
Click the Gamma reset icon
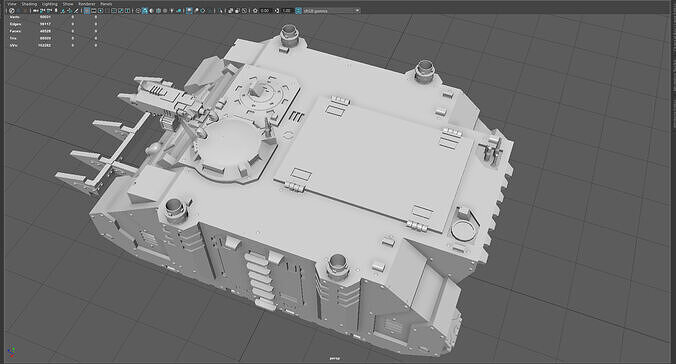pos(277,11)
